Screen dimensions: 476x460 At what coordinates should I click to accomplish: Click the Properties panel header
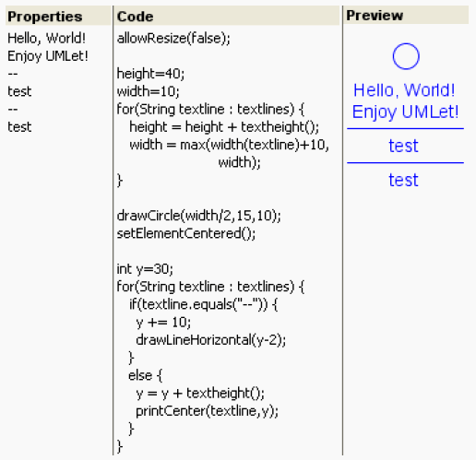[58, 16]
